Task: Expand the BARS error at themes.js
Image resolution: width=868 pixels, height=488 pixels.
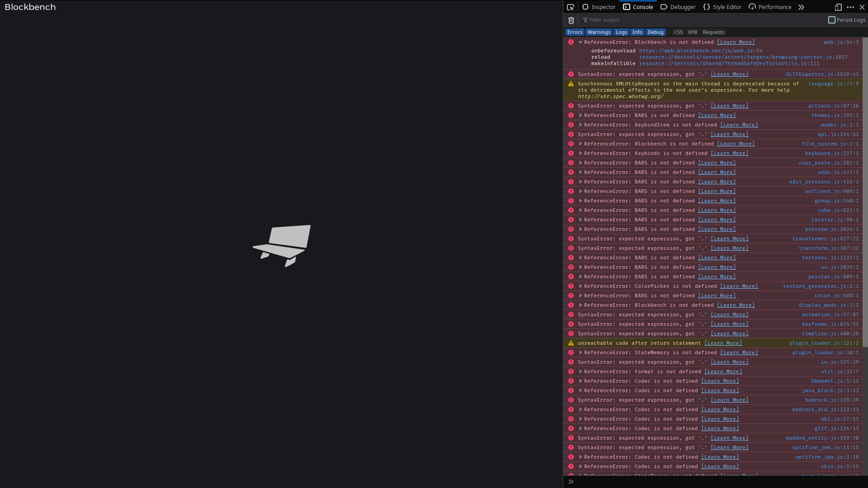Action: click(580, 115)
